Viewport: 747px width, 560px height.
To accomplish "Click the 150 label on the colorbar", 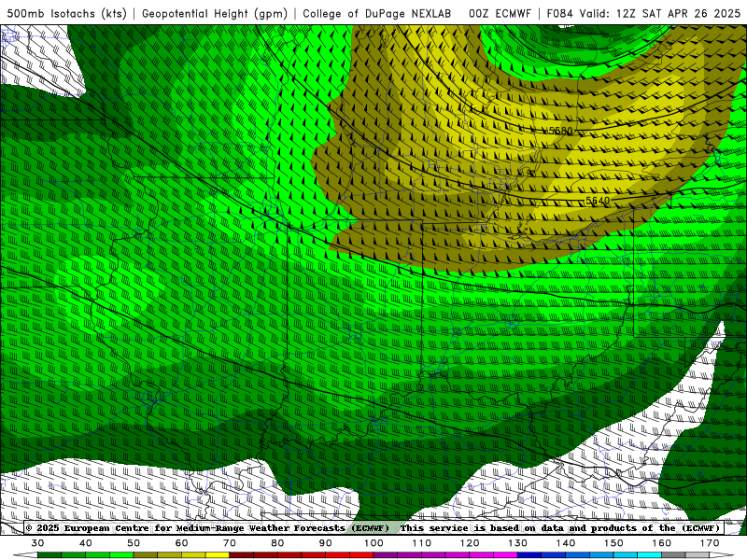I will pyautogui.click(x=613, y=543).
